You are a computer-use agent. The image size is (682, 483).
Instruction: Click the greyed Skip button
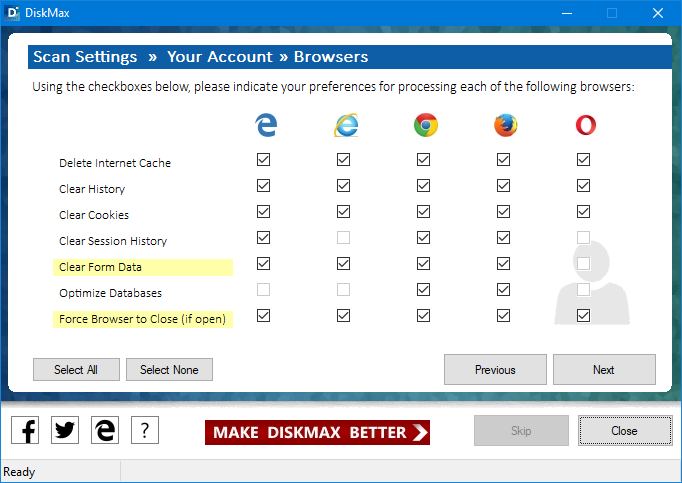tap(521, 430)
